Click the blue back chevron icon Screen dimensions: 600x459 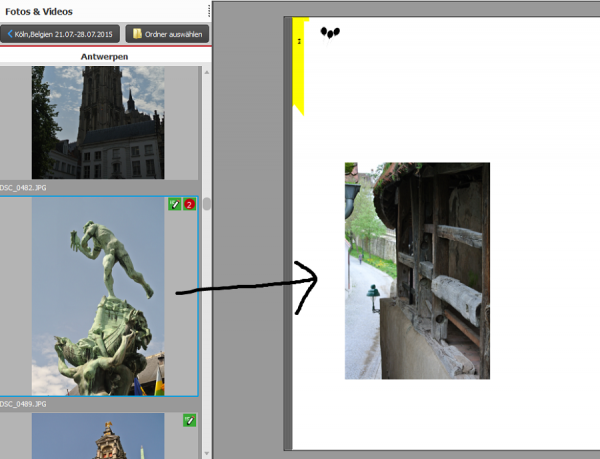(10, 34)
